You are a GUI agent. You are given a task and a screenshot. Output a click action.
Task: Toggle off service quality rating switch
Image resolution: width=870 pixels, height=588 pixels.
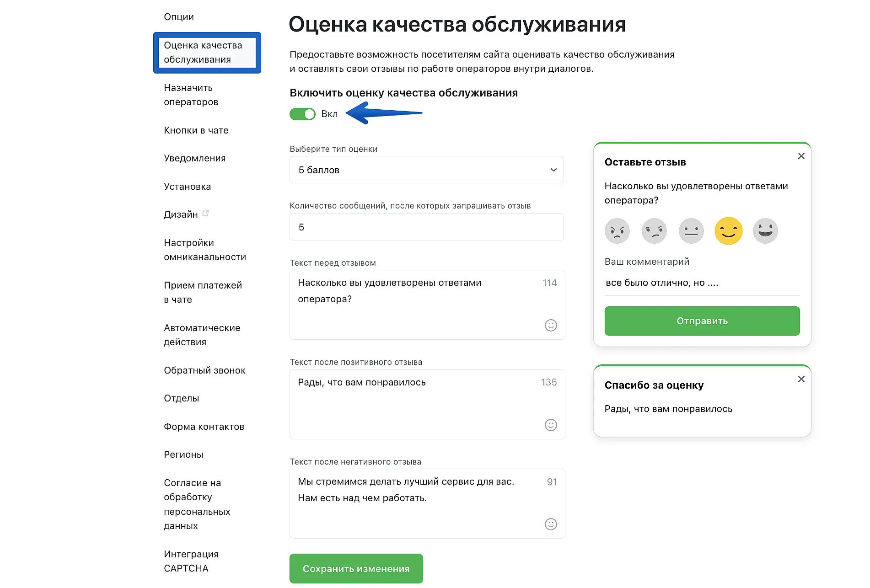pyautogui.click(x=302, y=114)
